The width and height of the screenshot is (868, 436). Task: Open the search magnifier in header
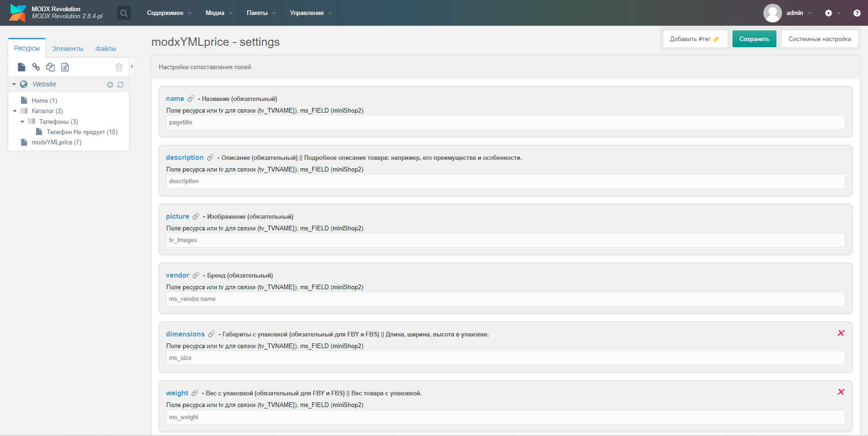pyautogui.click(x=124, y=13)
